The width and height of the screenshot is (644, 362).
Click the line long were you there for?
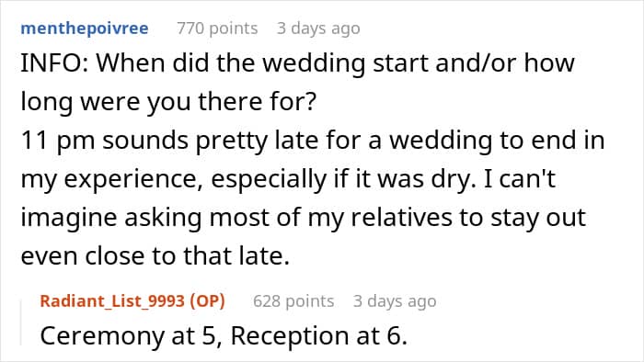[x=168, y=102]
